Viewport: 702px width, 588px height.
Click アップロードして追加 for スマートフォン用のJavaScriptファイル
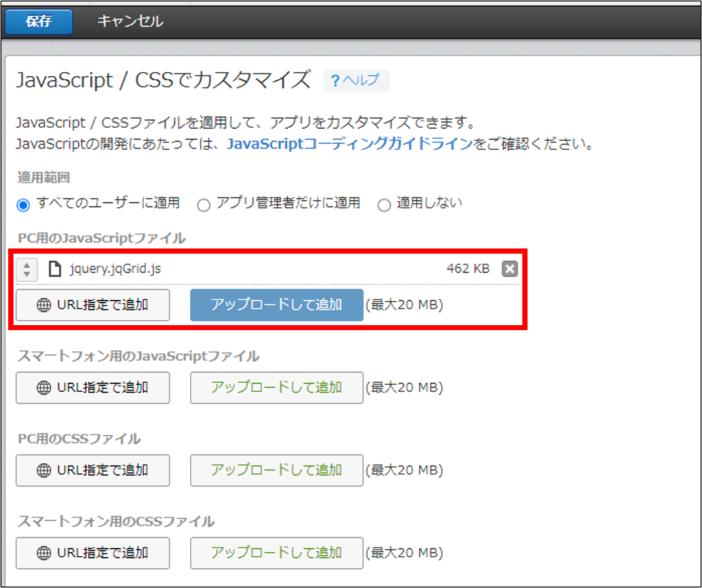click(276, 388)
